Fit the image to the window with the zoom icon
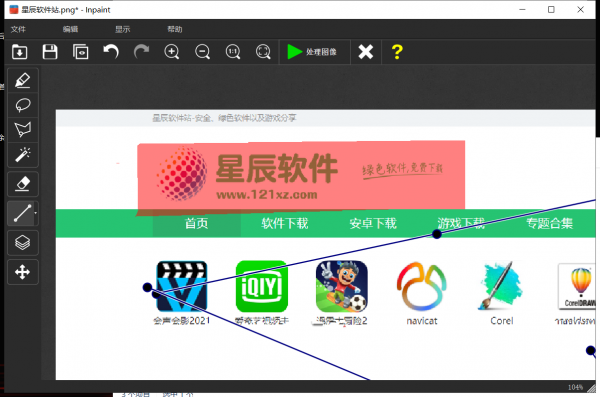 (263, 52)
